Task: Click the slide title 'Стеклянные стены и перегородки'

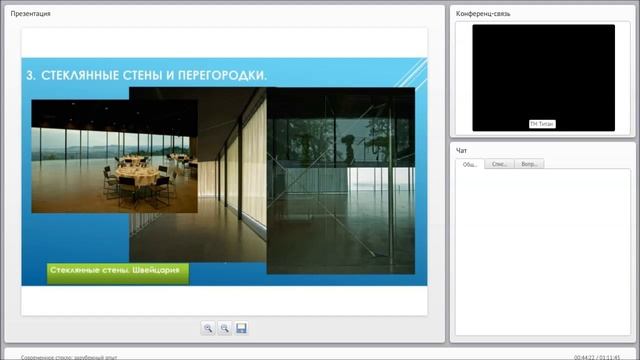Action: 146,76
